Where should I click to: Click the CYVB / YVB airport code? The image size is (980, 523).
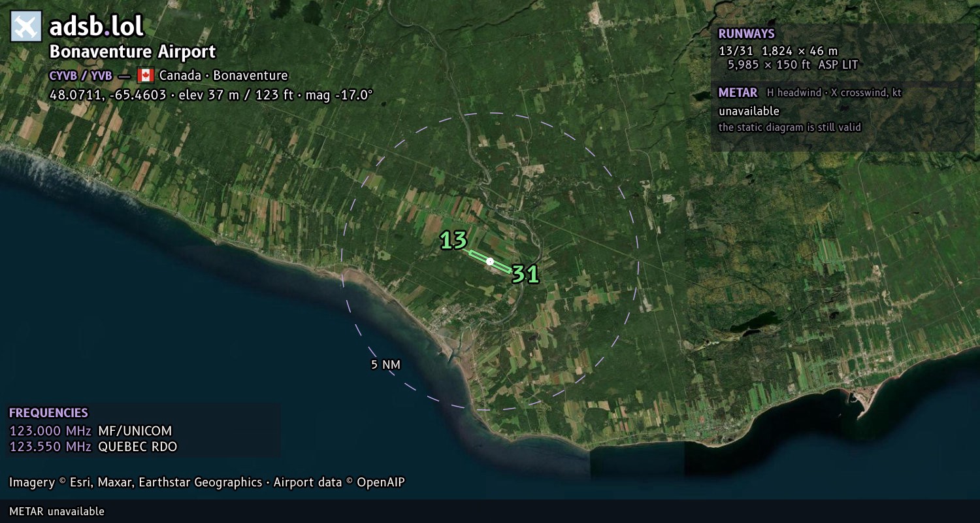[81, 76]
